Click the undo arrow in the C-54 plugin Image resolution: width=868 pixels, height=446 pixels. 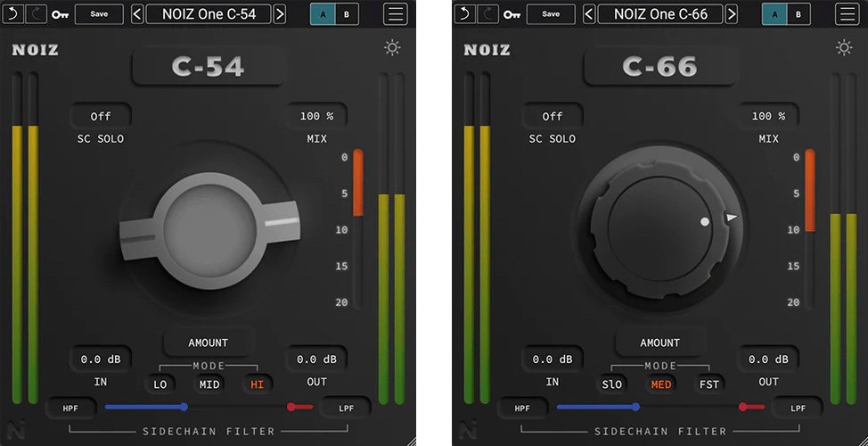pos(13,13)
